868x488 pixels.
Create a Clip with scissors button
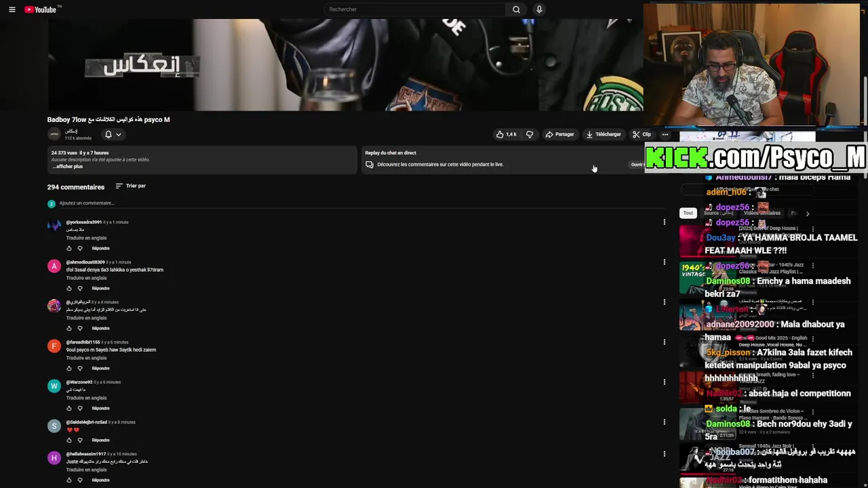[642, 134]
